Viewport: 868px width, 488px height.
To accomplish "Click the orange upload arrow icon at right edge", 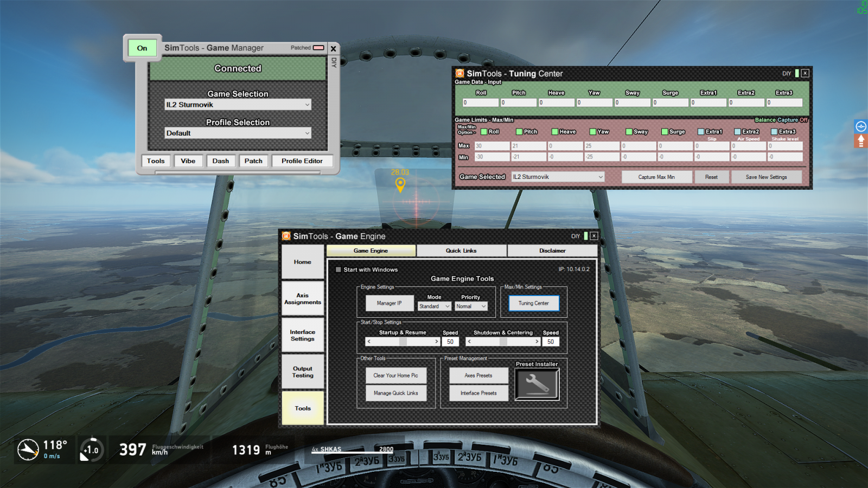I will tap(861, 141).
